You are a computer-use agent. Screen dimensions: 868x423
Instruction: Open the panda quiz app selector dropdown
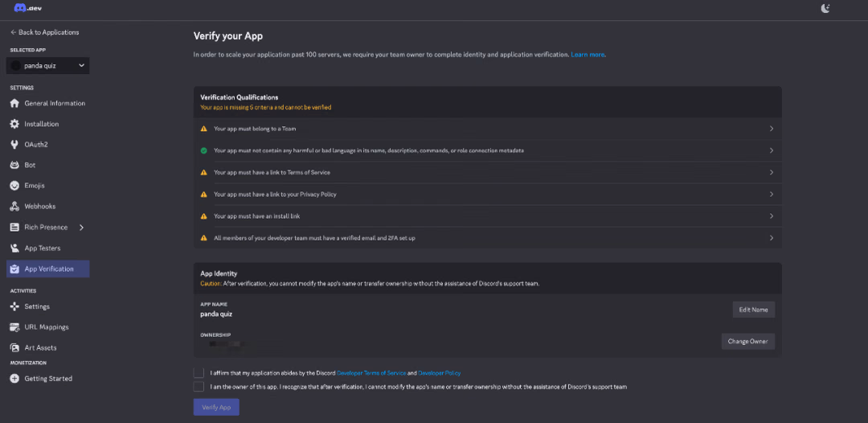pos(47,65)
